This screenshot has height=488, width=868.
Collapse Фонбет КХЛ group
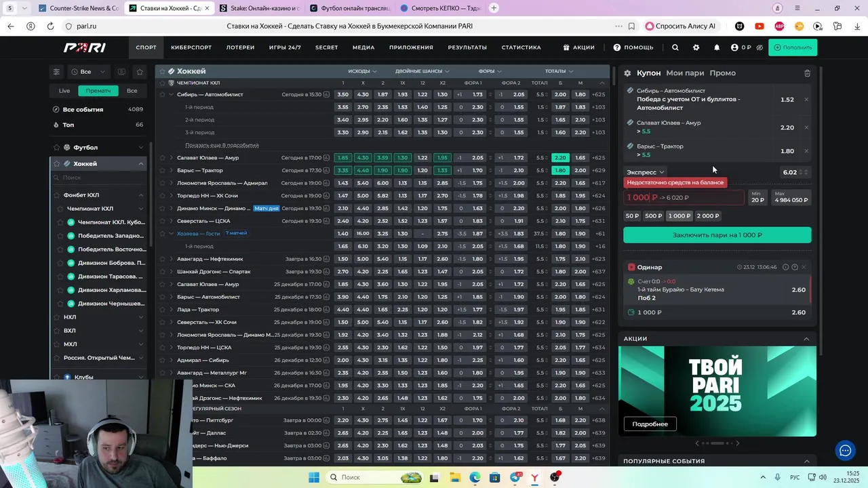click(140, 195)
